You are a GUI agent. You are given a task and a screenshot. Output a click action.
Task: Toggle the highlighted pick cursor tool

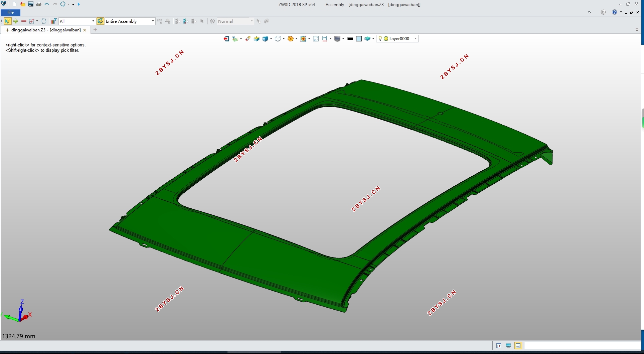7,21
